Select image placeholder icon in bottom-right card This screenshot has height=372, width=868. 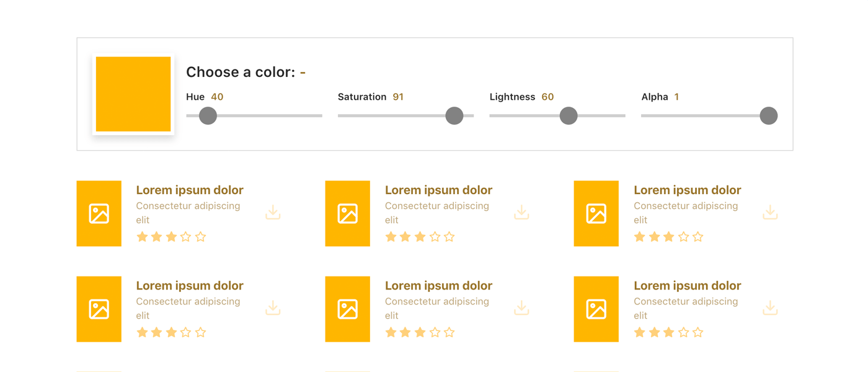click(596, 309)
